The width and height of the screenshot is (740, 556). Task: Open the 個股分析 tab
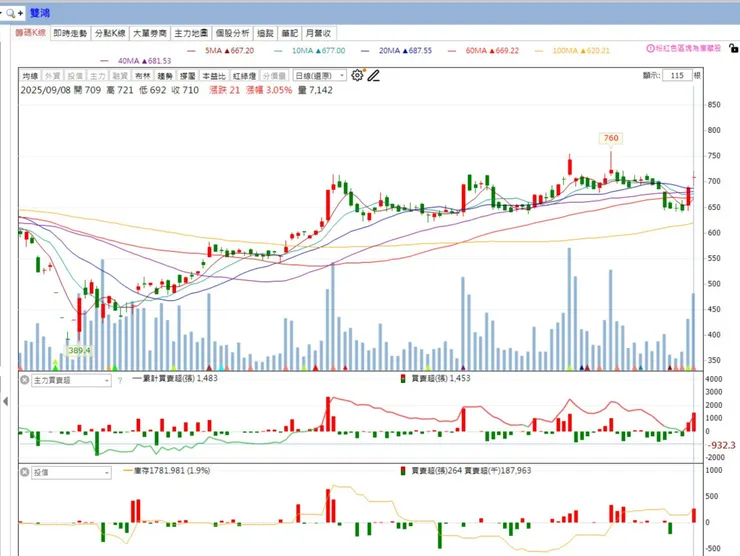pyautogui.click(x=233, y=33)
